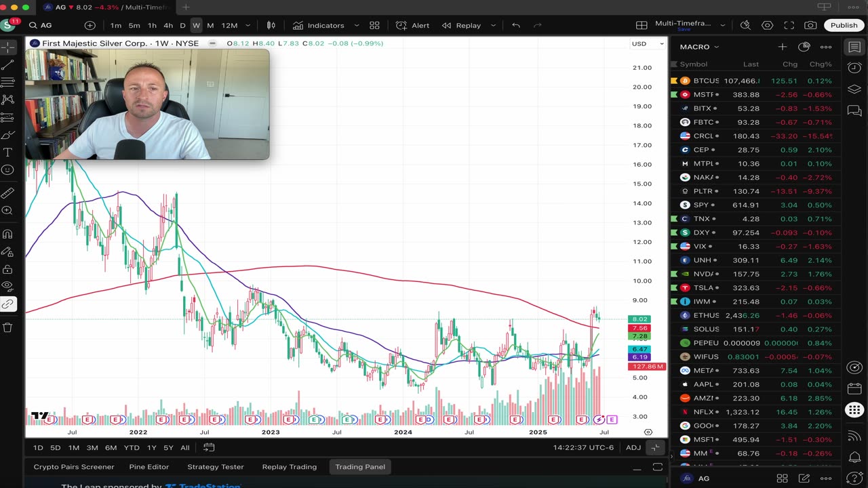Open a new browser tab with plus
868x488 pixels.
pos(186,7)
